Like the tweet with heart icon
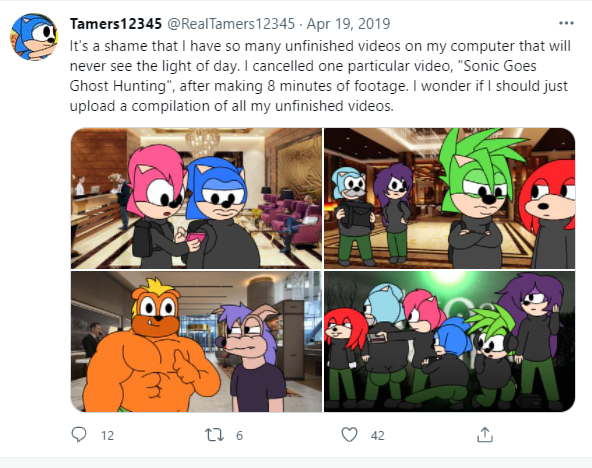This screenshot has width=592, height=468. [x=349, y=435]
